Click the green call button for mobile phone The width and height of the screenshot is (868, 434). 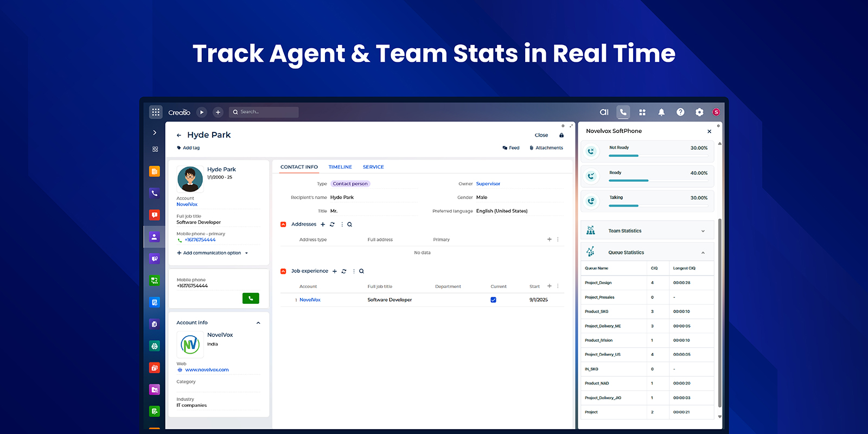pos(251,298)
